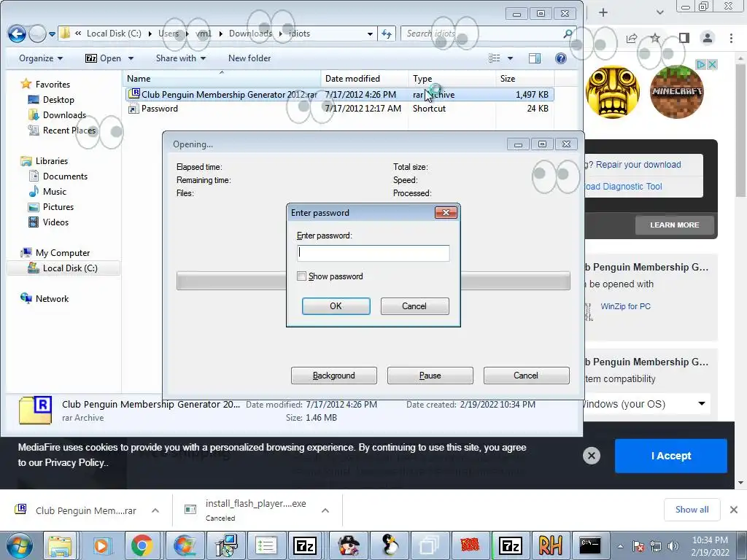Sort by Date modified column
The image size is (747, 560).
(x=365, y=79)
